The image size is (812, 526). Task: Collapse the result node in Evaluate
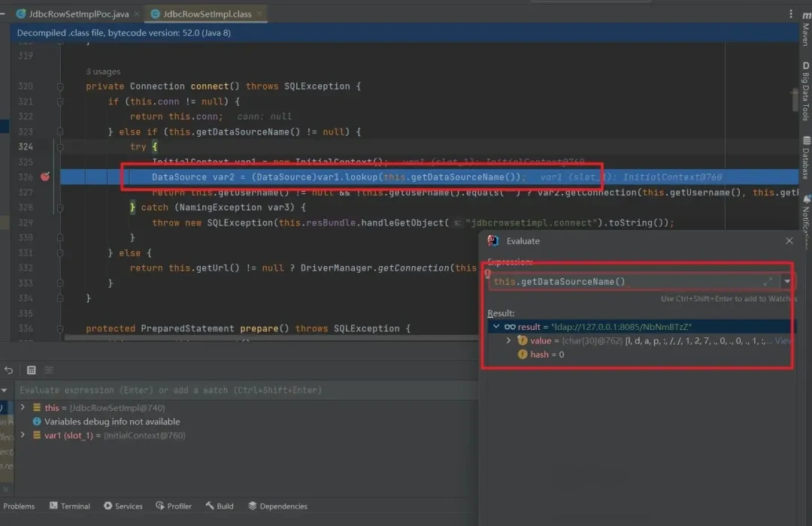496,327
